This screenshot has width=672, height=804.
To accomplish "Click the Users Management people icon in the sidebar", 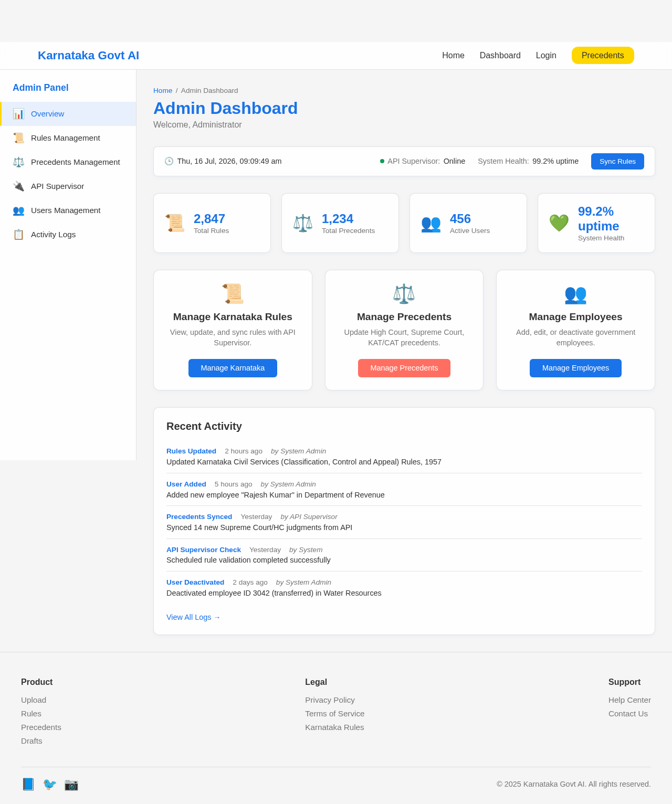I will tap(18, 210).
